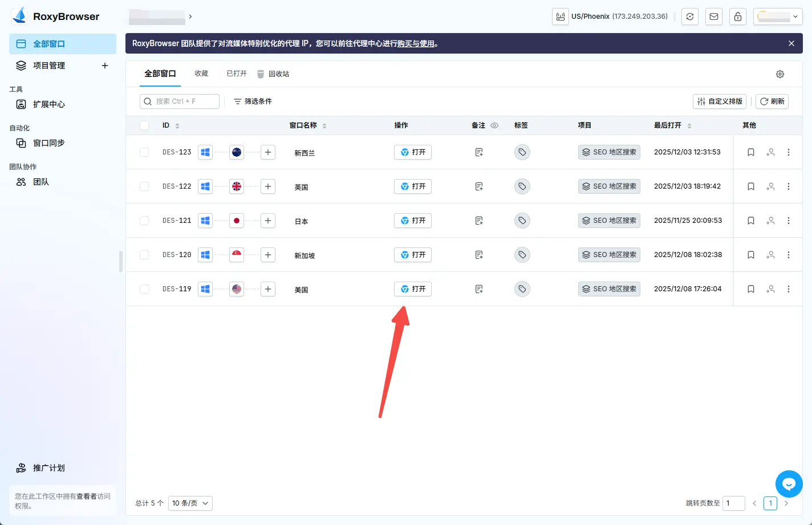
Task: Select the checkbox for the DES-120 row
Action: pyautogui.click(x=144, y=255)
